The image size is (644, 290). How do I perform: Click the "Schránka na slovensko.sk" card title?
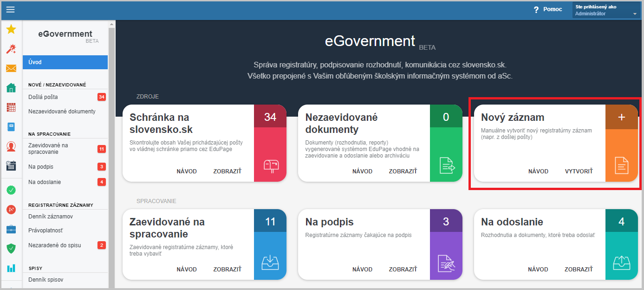[161, 123]
